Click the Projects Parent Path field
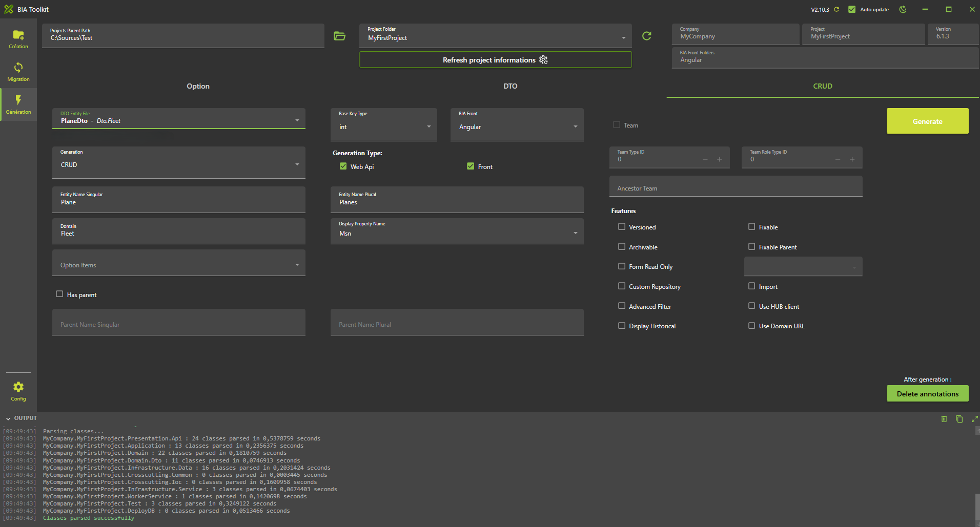The height and width of the screenshot is (527, 980). (183, 36)
